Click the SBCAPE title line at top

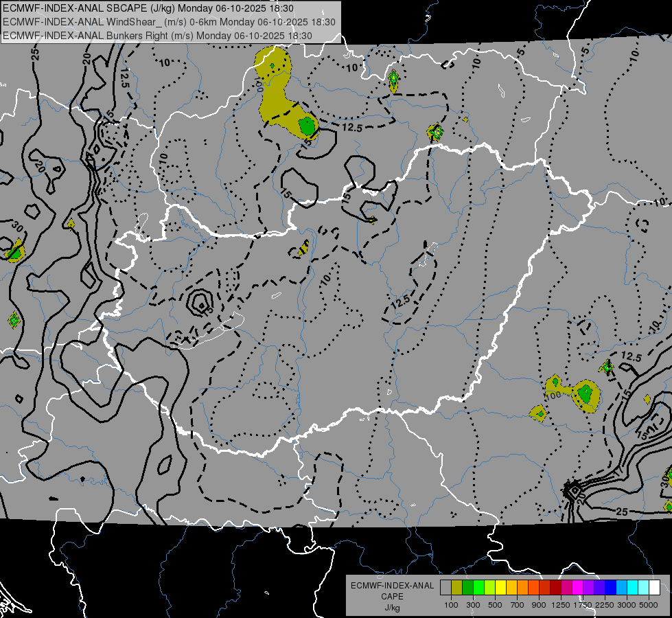coord(148,8)
